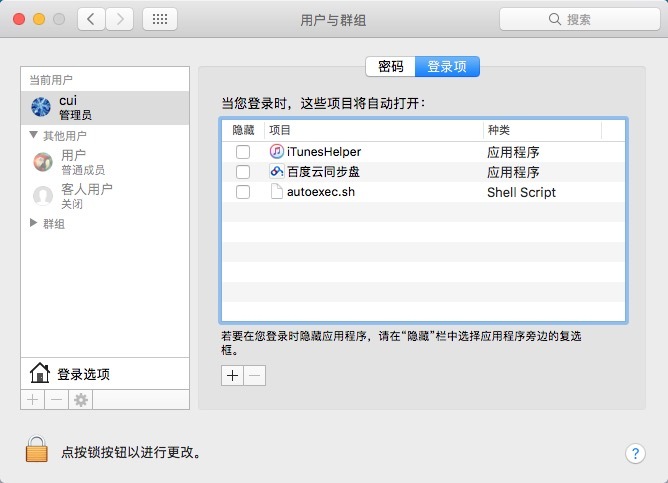Click the back navigation arrow
The height and width of the screenshot is (483, 668).
click(x=92, y=19)
